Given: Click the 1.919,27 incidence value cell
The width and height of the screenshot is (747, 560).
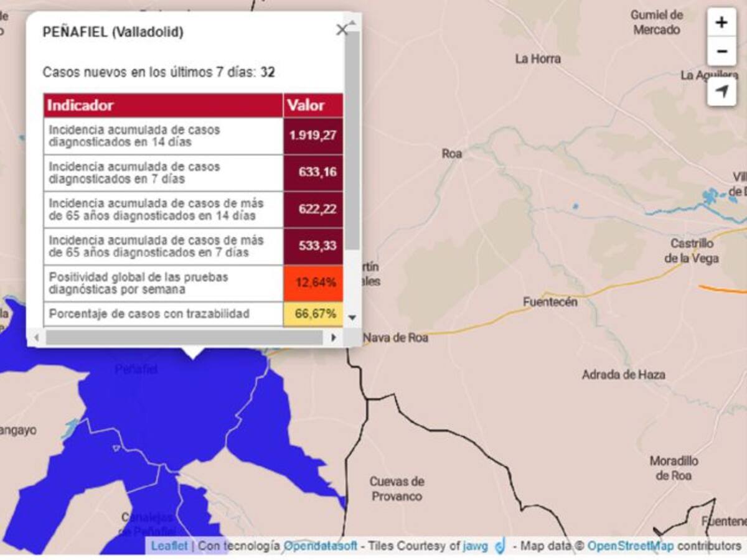Looking at the screenshot, I should coord(313,136).
